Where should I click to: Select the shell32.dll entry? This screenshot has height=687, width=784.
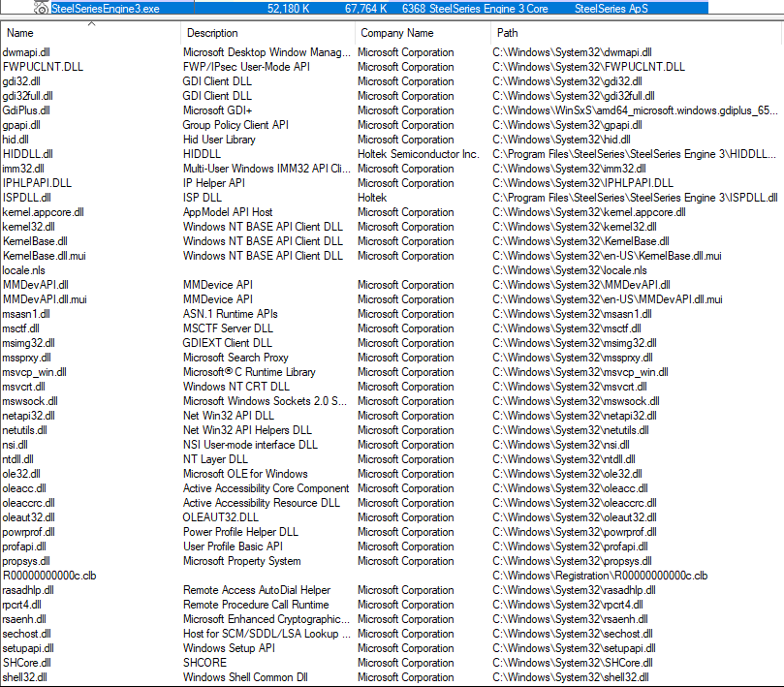click(x=24, y=677)
